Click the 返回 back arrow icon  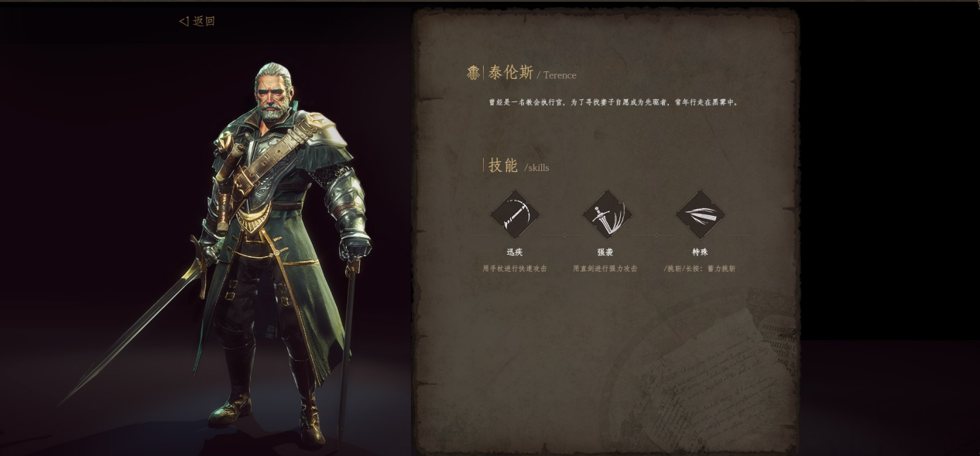[183, 22]
